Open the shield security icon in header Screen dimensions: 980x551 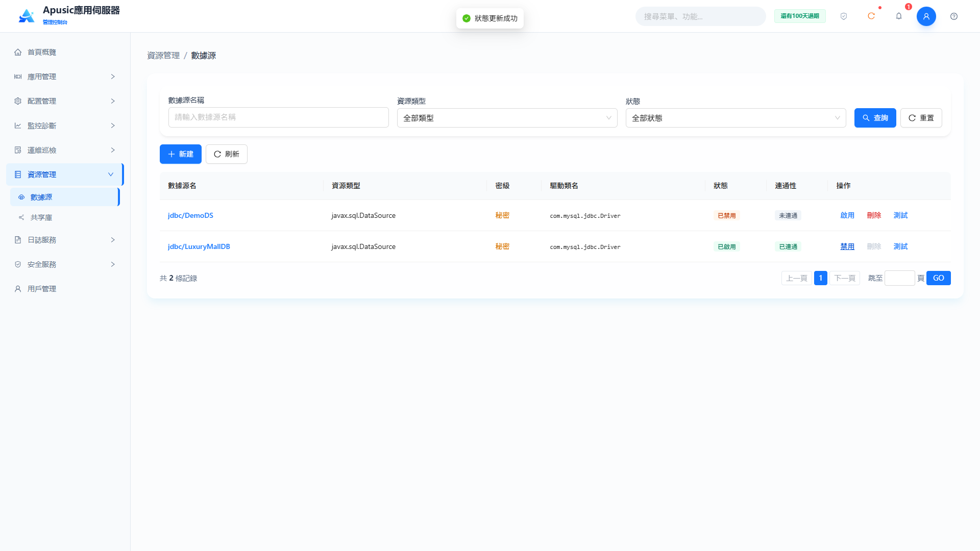[844, 16]
